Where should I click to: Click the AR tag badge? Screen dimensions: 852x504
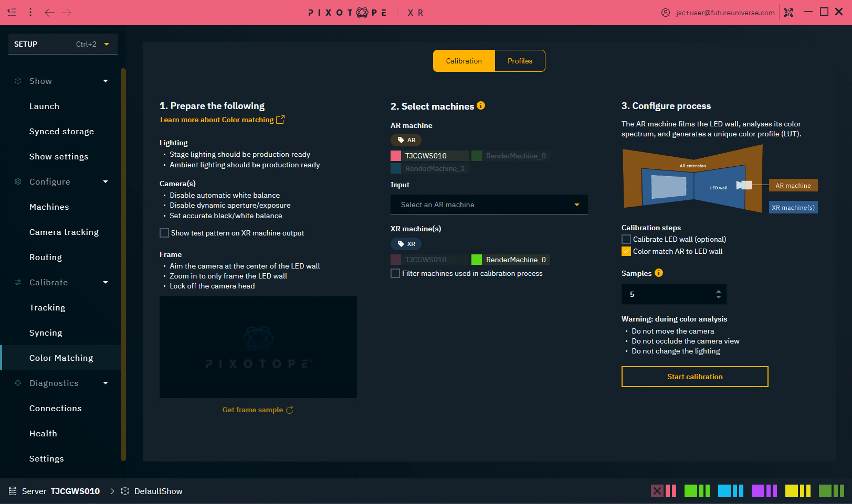[x=406, y=140]
